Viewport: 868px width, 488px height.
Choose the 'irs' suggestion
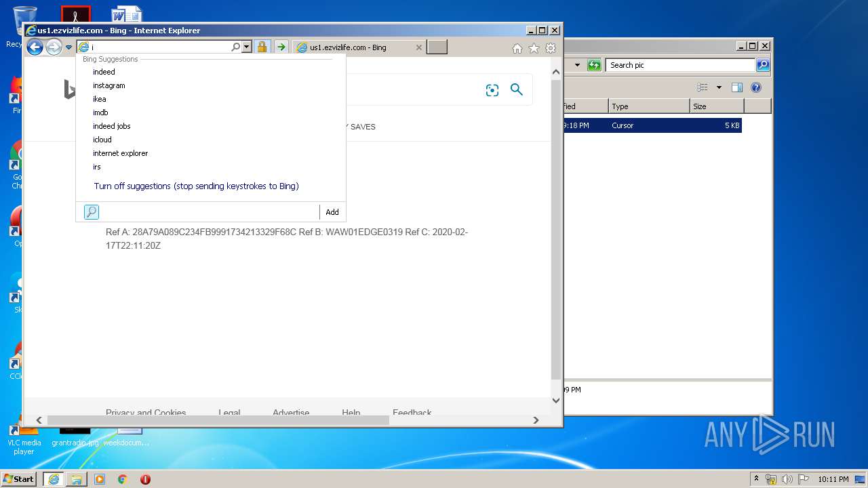click(x=97, y=167)
